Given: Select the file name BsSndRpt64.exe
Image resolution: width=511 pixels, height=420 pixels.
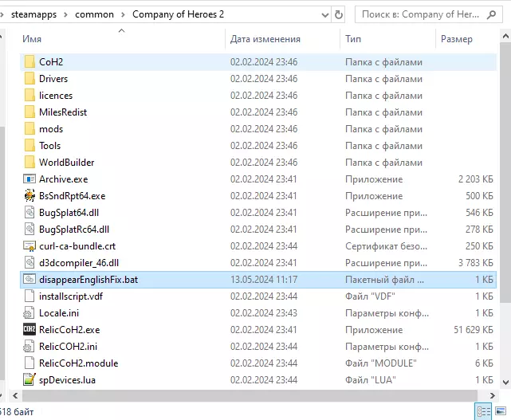Looking at the screenshot, I should coord(73,196).
